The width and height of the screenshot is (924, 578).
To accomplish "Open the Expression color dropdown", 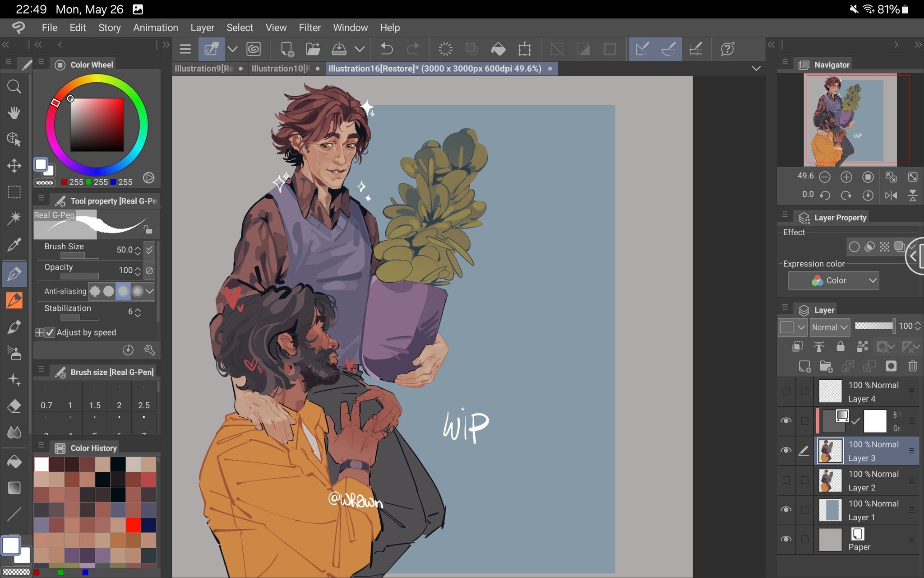I will (x=833, y=280).
